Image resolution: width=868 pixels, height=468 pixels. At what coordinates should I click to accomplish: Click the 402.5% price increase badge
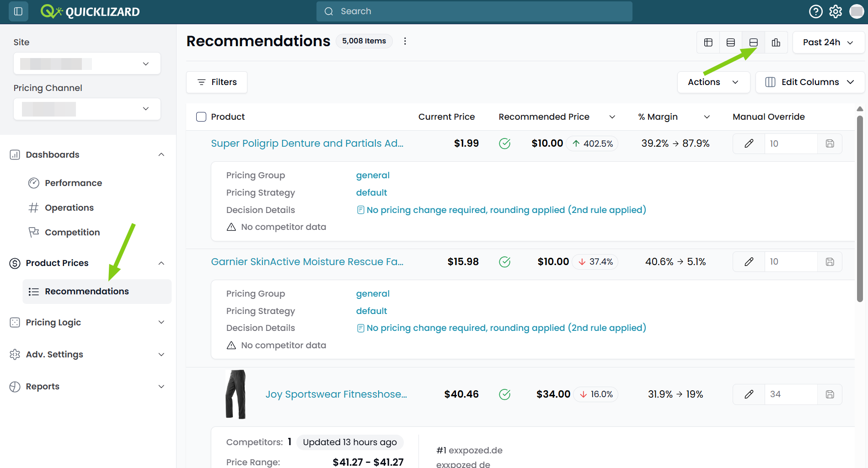(x=592, y=144)
